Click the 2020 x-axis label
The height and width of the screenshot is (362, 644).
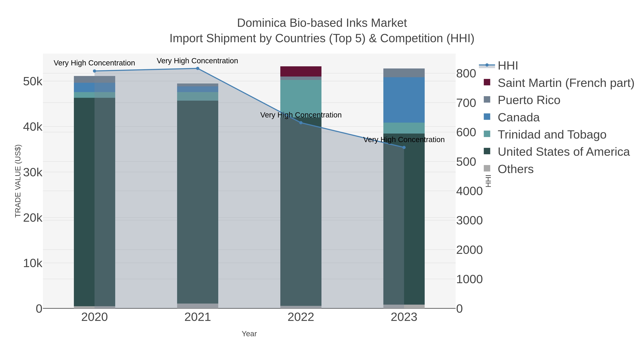94,317
